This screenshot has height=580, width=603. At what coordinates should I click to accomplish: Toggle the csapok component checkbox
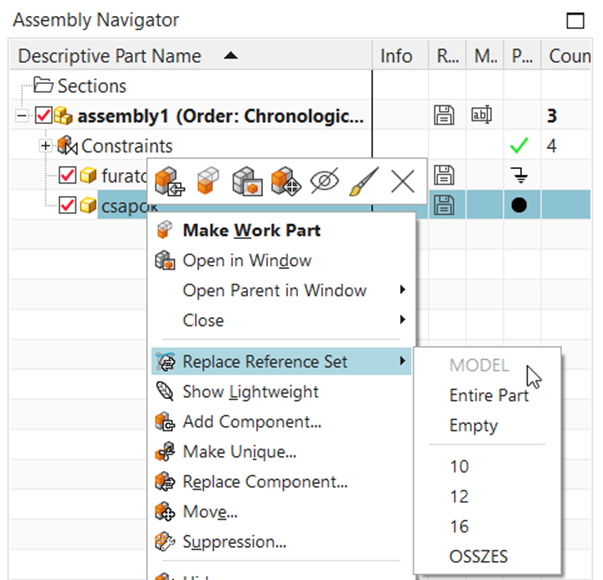pos(68,206)
